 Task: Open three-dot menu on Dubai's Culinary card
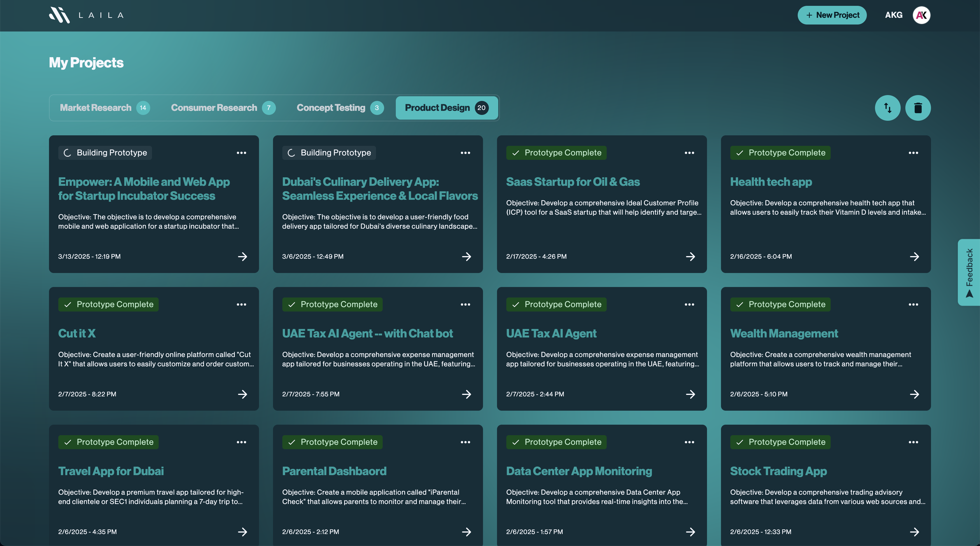[x=465, y=153]
